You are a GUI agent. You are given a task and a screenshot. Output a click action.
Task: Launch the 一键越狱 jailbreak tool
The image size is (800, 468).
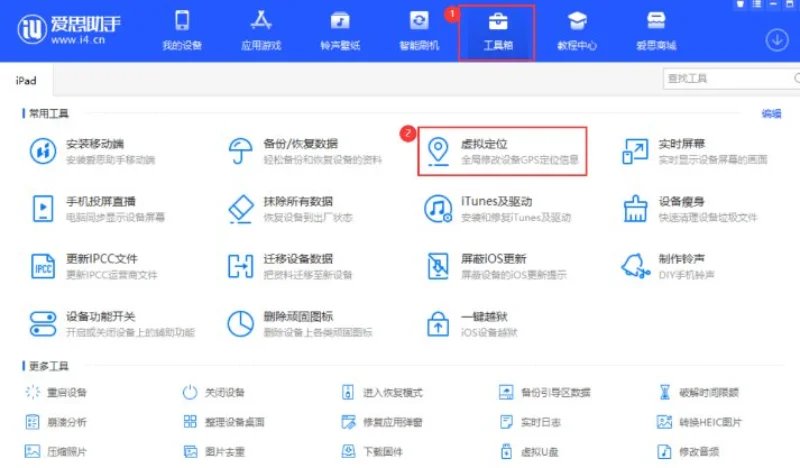pyautogui.click(x=471, y=324)
